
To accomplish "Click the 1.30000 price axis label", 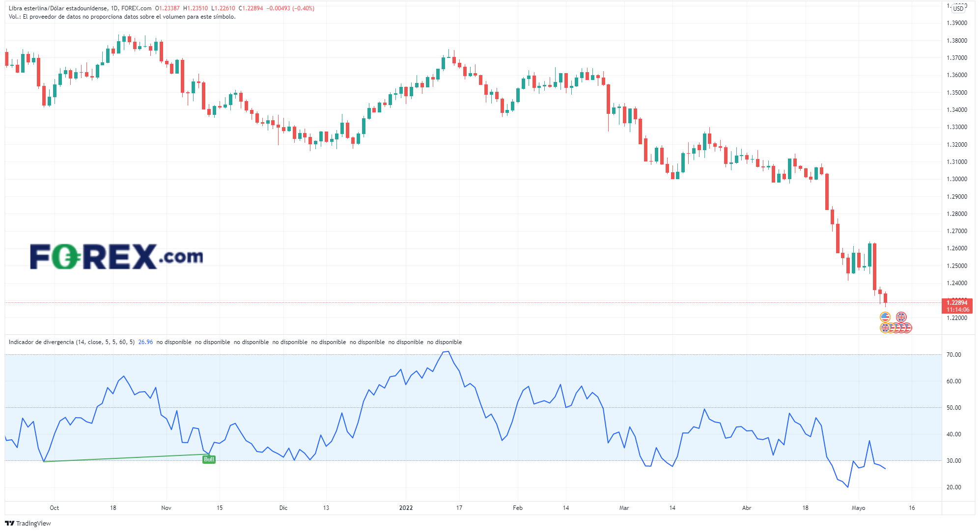I will click(x=957, y=179).
